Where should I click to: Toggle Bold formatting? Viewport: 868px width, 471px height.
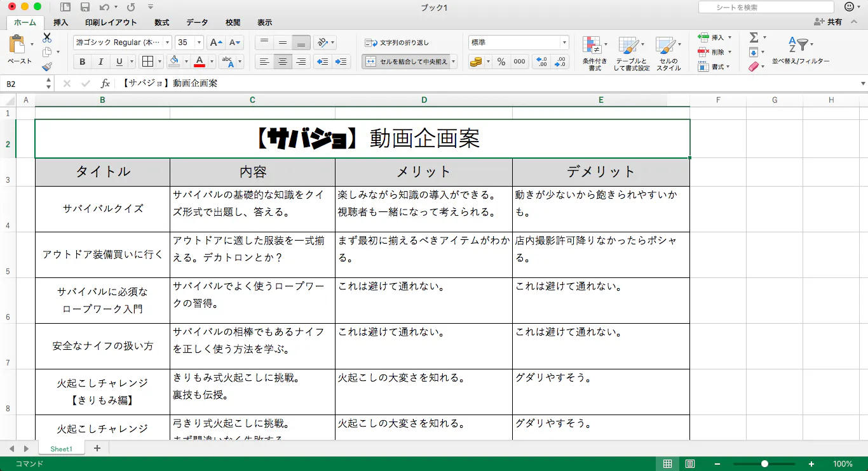[x=82, y=62]
